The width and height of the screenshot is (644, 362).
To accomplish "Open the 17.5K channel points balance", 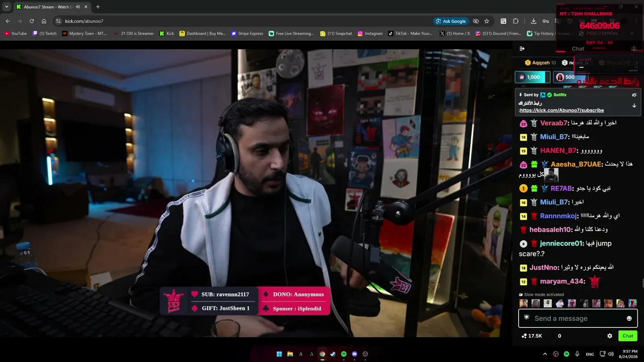I will (x=532, y=336).
